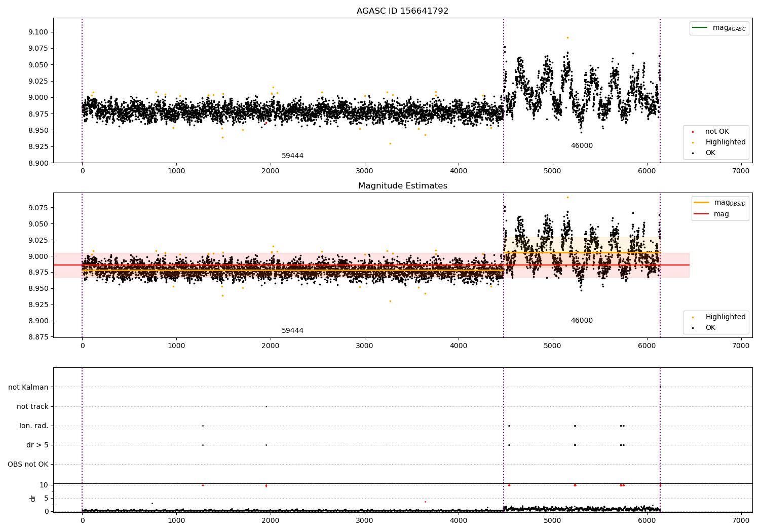Click the highest orange outlier point in top plot

point(567,37)
